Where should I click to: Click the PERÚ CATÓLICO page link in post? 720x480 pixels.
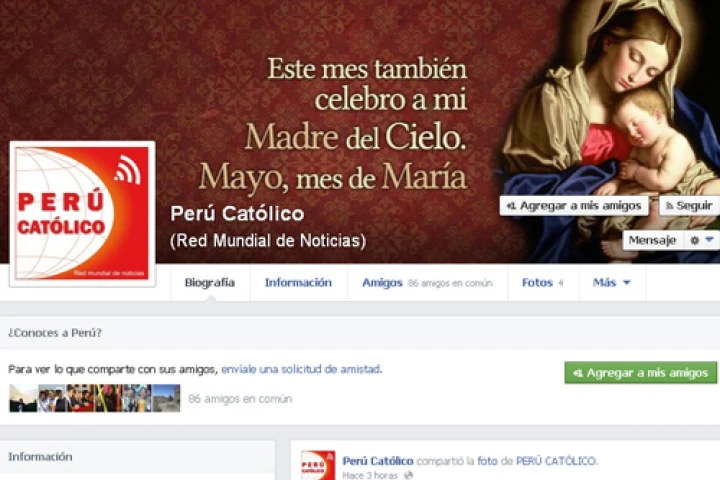point(556,461)
